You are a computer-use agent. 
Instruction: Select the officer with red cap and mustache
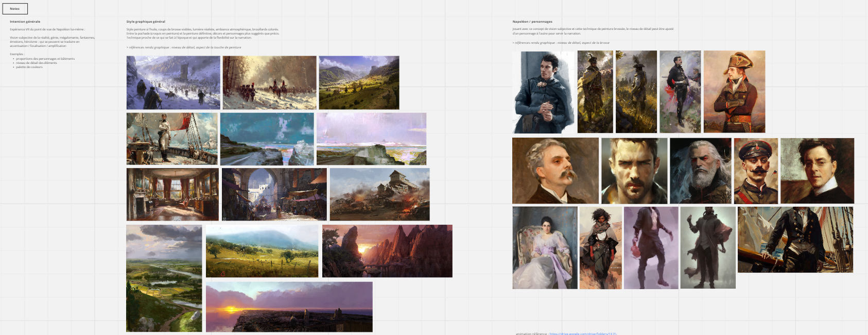756,171
